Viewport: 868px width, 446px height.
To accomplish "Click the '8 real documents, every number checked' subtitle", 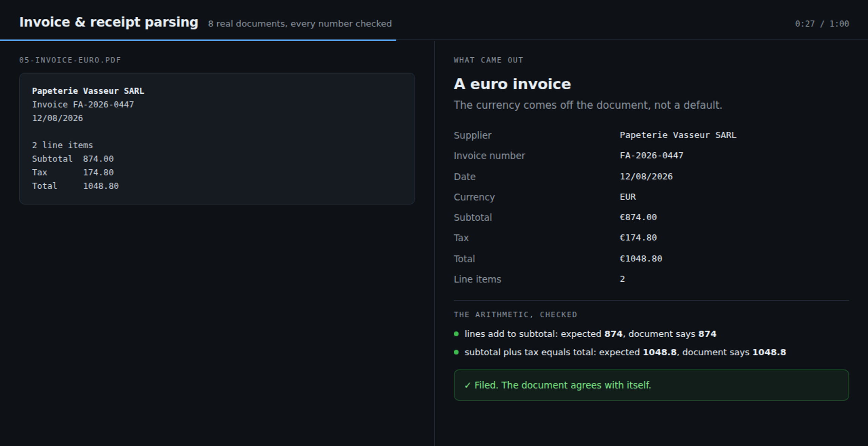I will pos(300,24).
